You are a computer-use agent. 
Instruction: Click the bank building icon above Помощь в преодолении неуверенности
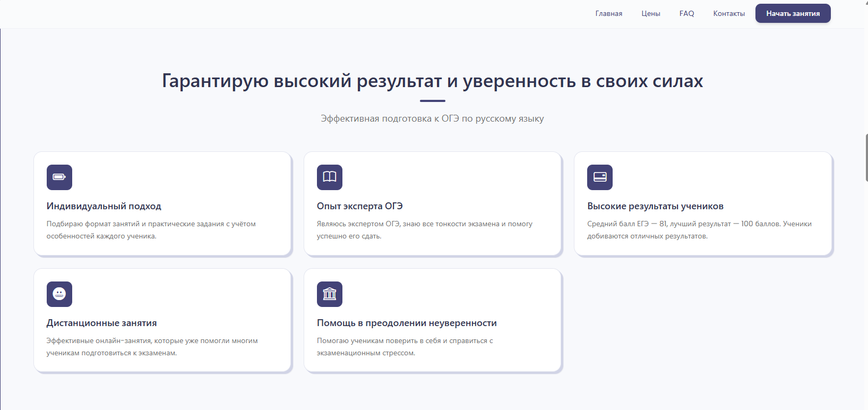pyautogui.click(x=330, y=294)
